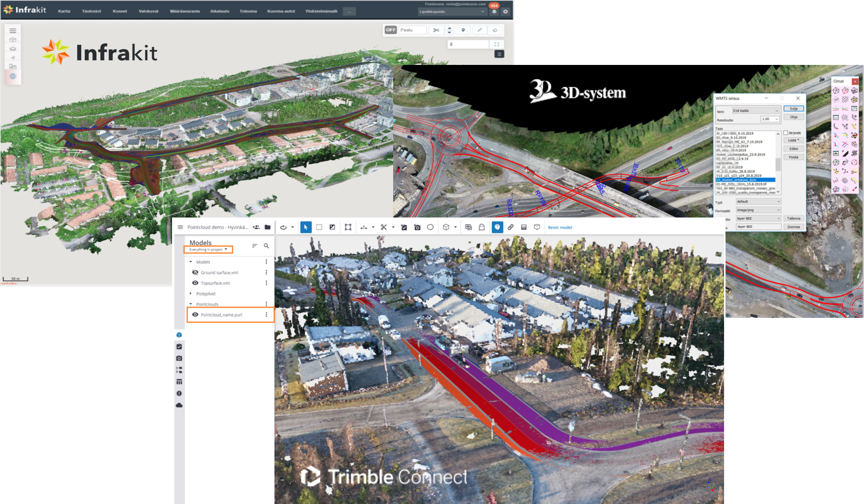Screen dimensions: 864x504
Task: Open the Kuorma-autot menu in Infrakit
Action: click(281, 11)
